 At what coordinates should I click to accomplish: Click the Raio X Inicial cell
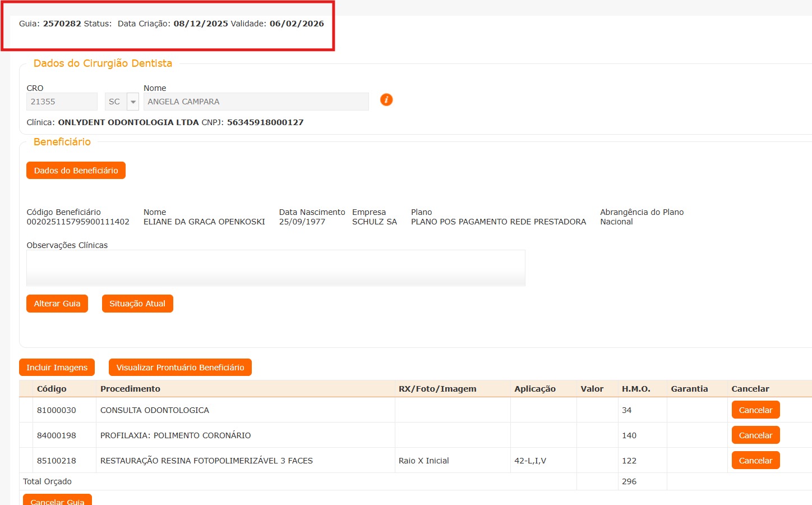[423, 461]
